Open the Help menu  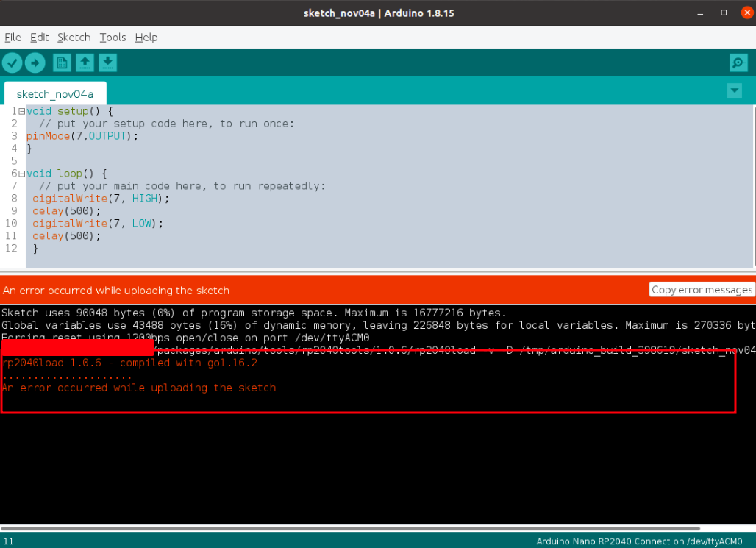(x=146, y=38)
